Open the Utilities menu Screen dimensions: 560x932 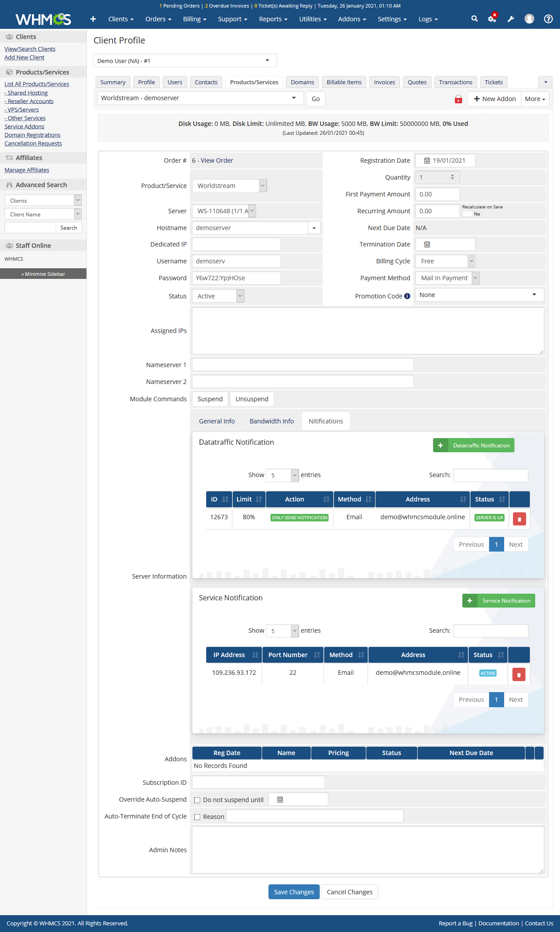pyautogui.click(x=313, y=19)
